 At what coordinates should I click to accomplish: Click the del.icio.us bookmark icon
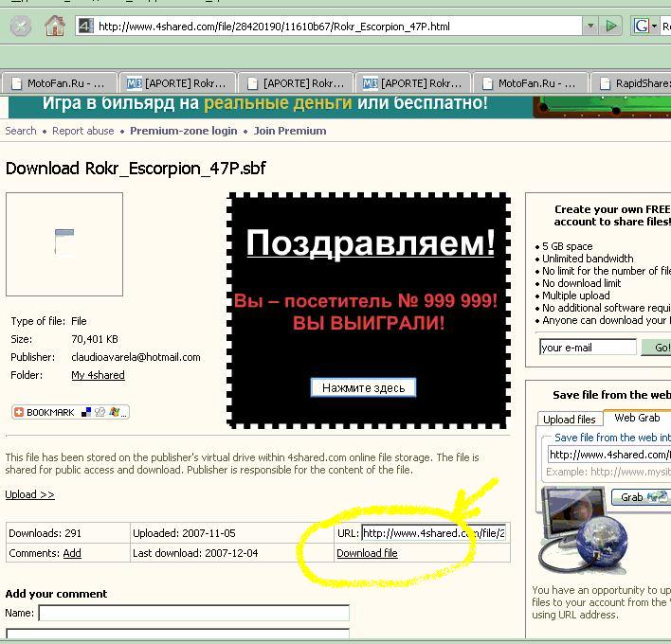pyautogui.click(x=86, y=412)
